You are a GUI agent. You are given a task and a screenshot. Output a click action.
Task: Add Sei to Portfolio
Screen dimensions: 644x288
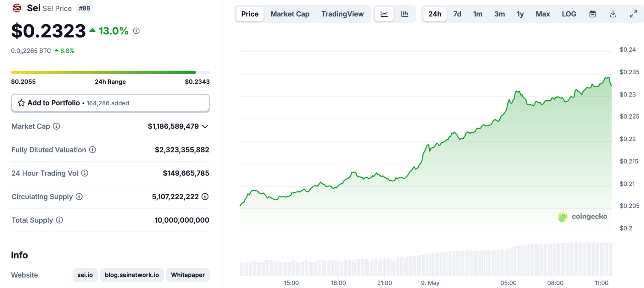[110, 103]
